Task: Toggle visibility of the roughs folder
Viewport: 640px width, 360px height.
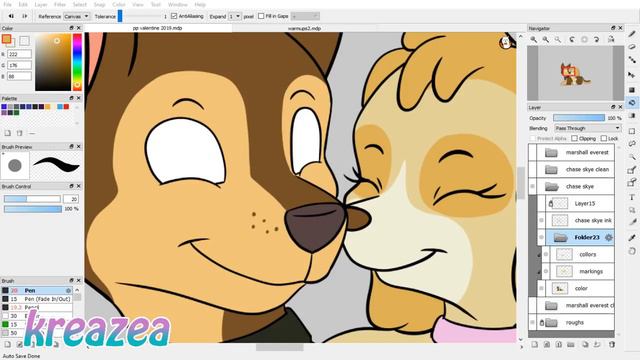Action: click(x=532, y=322)
